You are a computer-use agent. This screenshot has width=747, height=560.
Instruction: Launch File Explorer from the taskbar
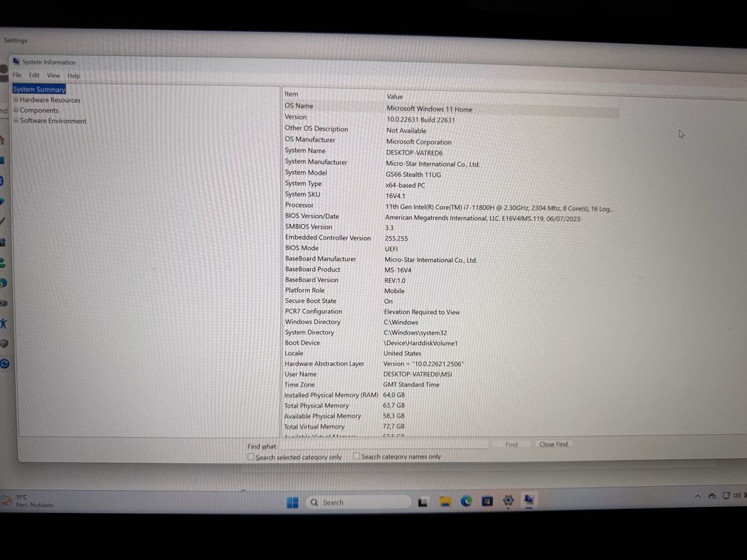coord(445,502)
